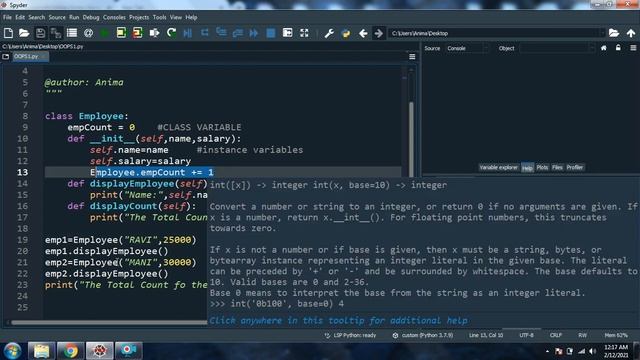The image size is (640, 360).
Task: Switch to the Profiler tab
Action: click(575, 167)
